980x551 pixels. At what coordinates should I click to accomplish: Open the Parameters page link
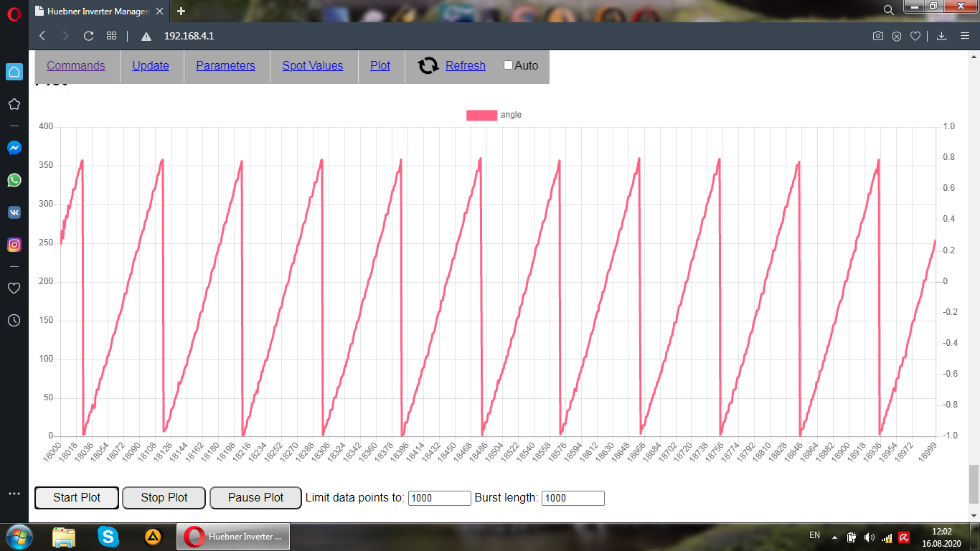[225, 66]
